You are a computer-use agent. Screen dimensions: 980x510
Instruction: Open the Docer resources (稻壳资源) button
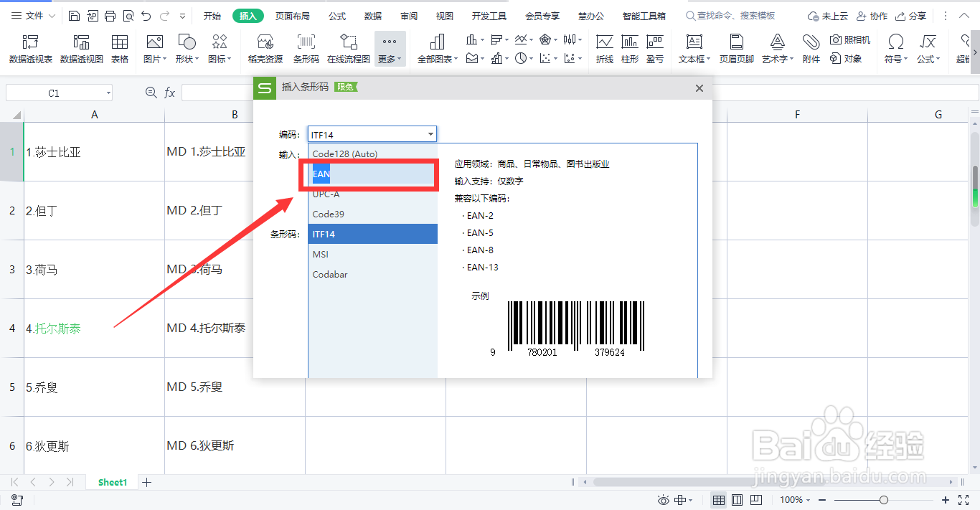coord(265,49)
